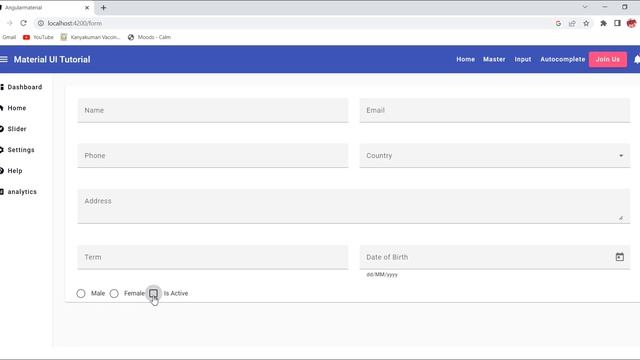Screen dimensions: 640x360
Task: View site information icon beside the URL
Action: 41,23
